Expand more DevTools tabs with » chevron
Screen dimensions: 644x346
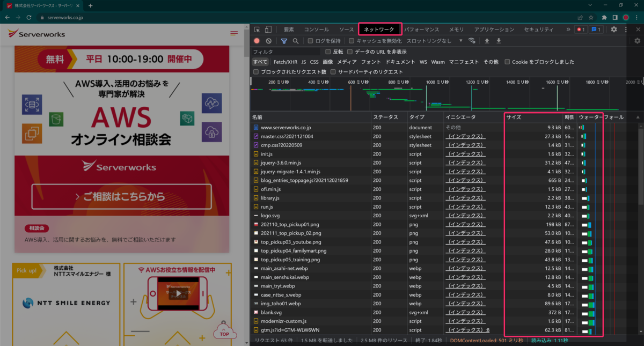(568, 30)
